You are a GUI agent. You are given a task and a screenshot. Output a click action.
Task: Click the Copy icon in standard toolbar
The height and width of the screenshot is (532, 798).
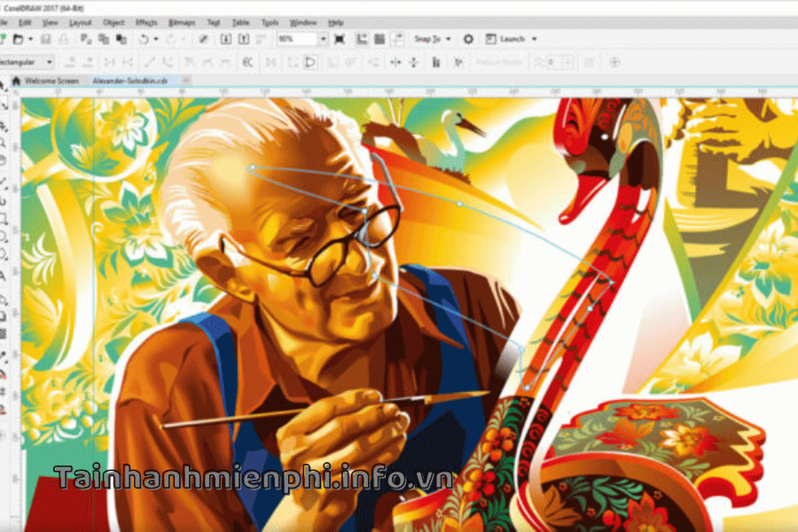(103, 39)
